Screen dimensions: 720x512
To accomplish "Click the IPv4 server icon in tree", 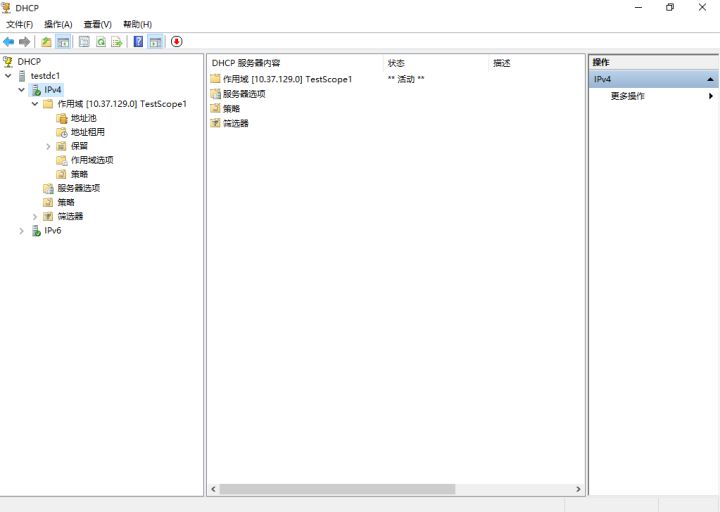I will 36,90.
